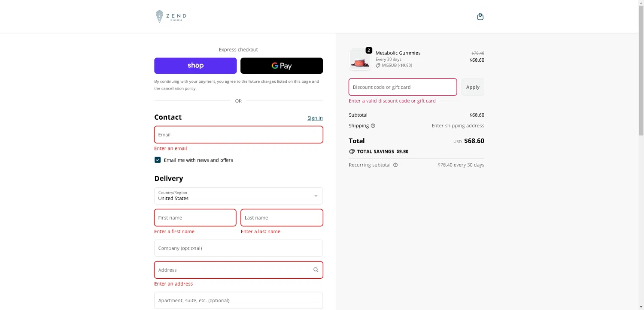Open the shopping bag cart icon
The image size is (644, 310).
(x=480, y=17)
